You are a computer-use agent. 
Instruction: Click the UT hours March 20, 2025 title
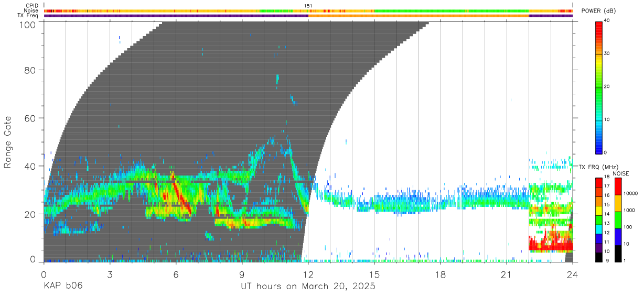coord(308,287)
